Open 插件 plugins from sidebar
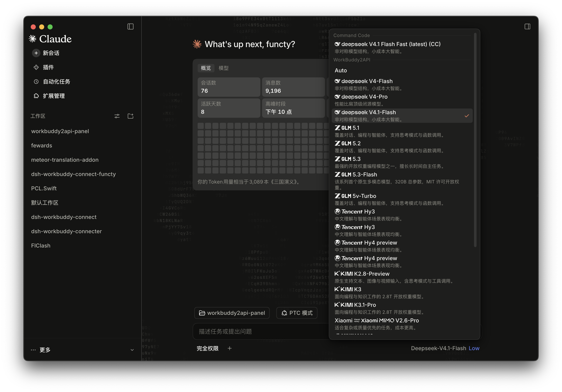Viewport: 562px width, 392px height. point(48,67)
